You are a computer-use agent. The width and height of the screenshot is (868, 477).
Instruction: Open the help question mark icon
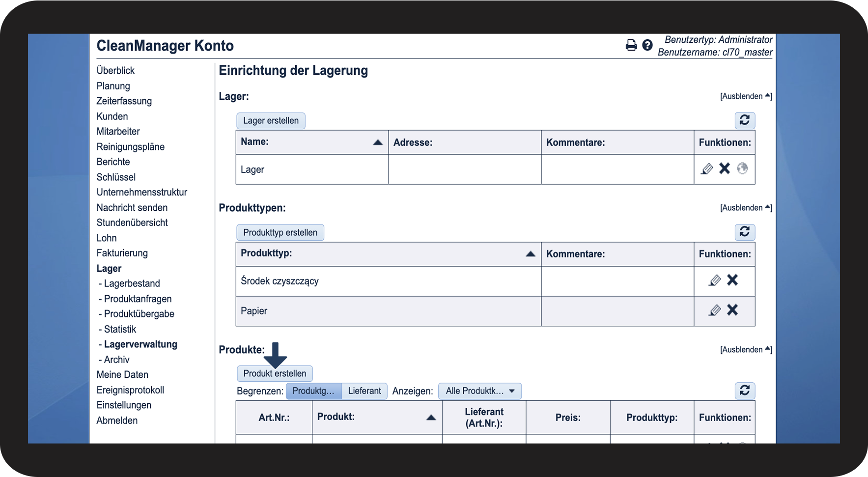[x=647, y=46]
